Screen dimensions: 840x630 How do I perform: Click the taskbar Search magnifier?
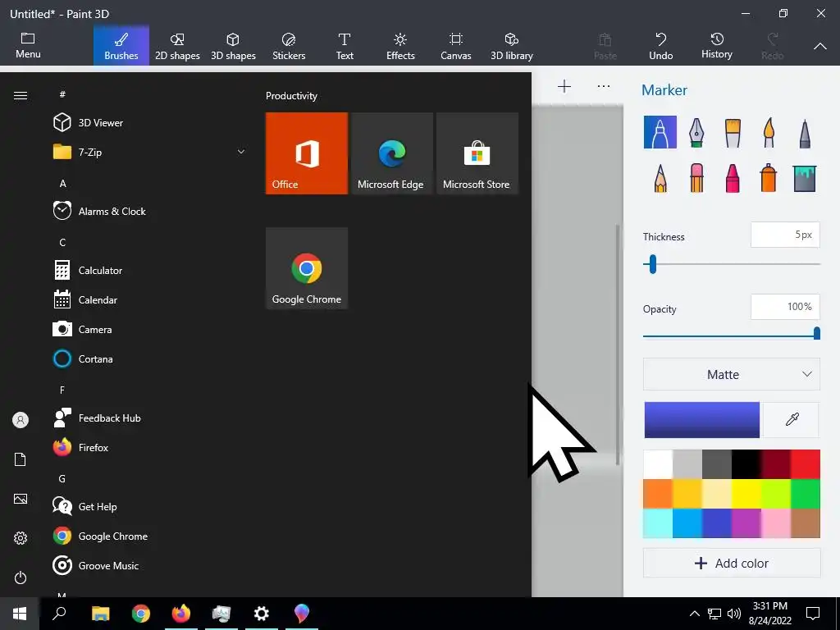[59, 614]
